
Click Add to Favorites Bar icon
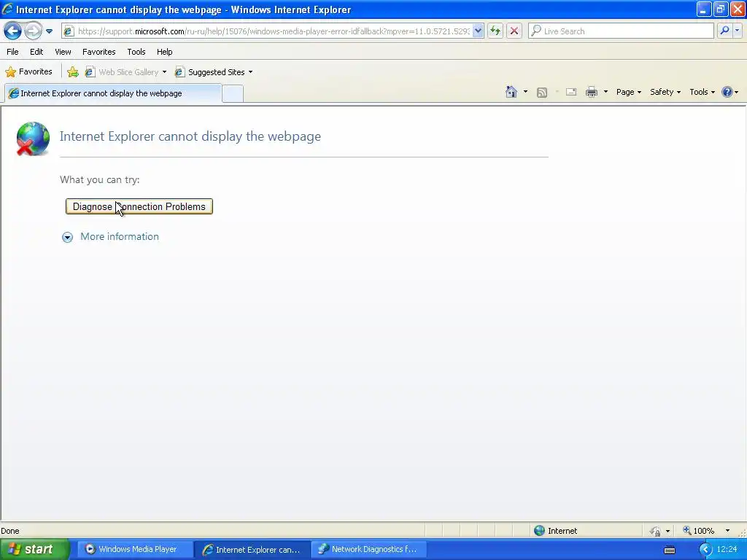click(x=73, y=72)
